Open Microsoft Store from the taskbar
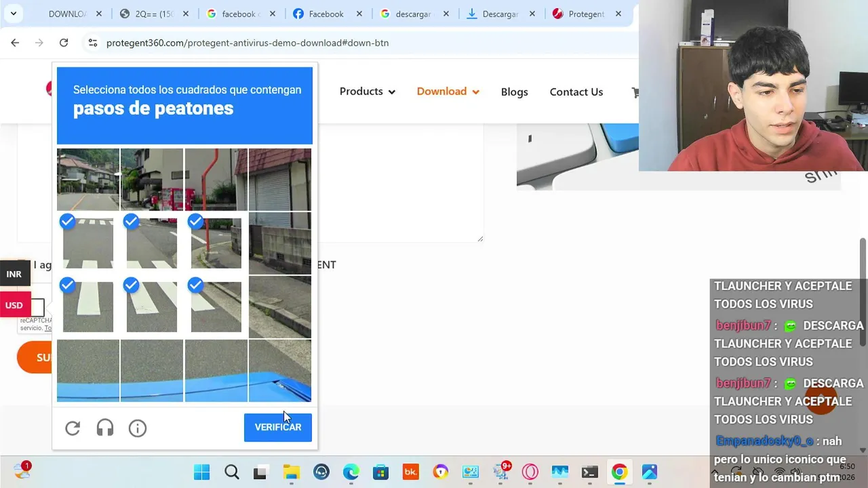The height and width of the screenshot is (488, 868). coord(380,472)
